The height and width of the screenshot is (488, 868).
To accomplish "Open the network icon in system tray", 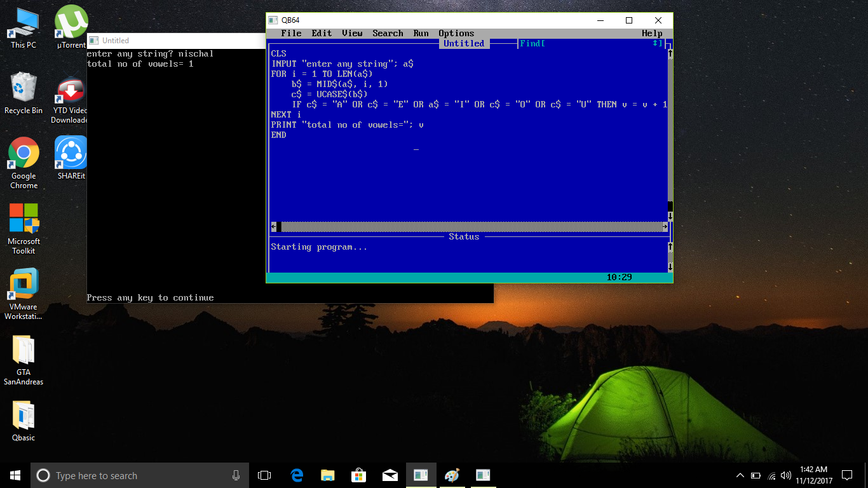I will tap(770, 475).
